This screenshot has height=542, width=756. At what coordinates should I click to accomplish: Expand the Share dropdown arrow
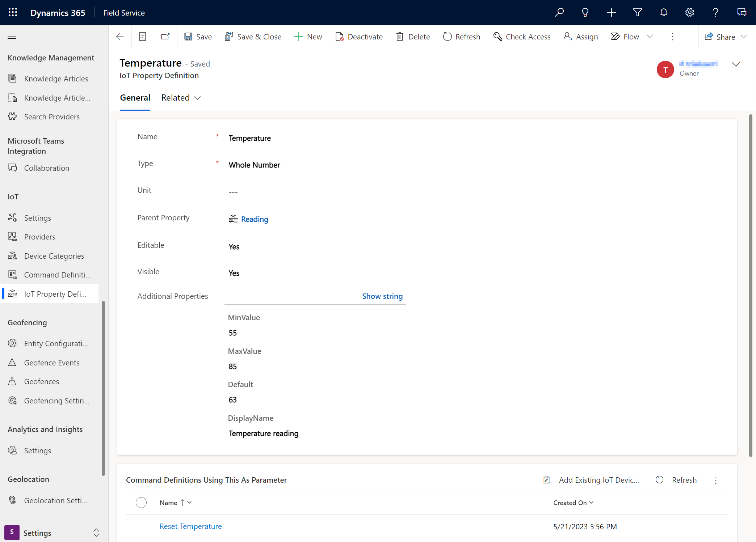coord(745,37)
